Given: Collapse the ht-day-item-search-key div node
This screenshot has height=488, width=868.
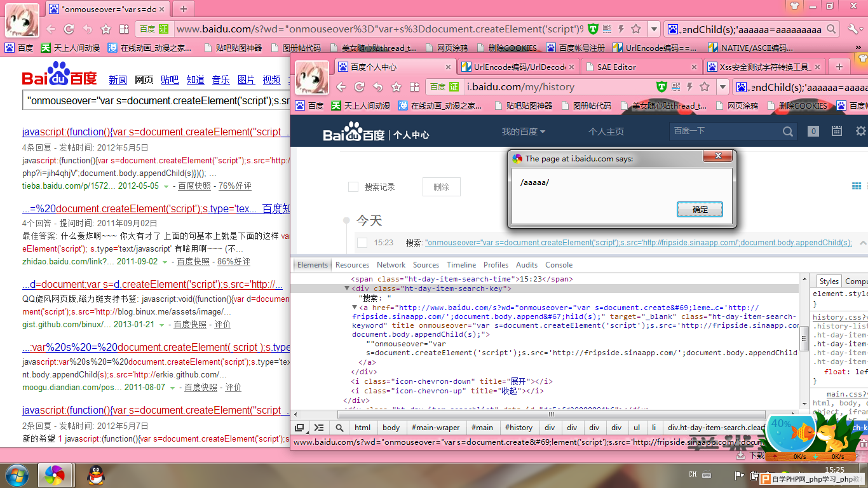Looking at the screenshot, I should pos(347,288).
